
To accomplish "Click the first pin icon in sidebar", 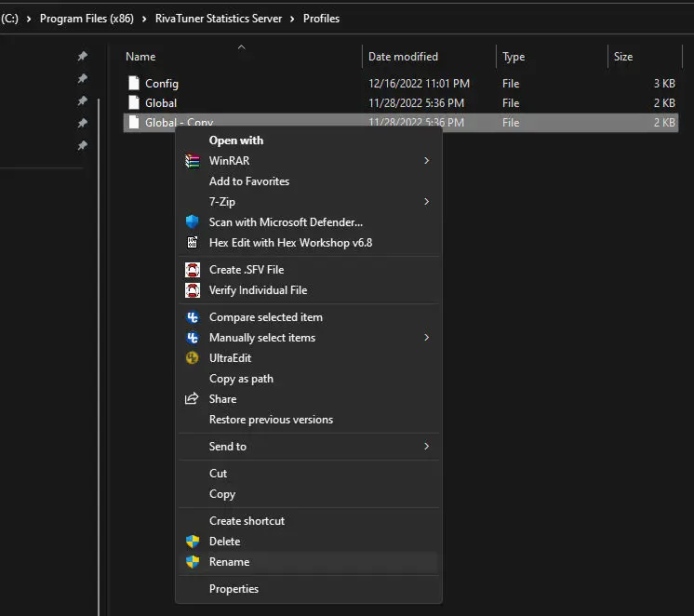I will [x=82, y=56].
